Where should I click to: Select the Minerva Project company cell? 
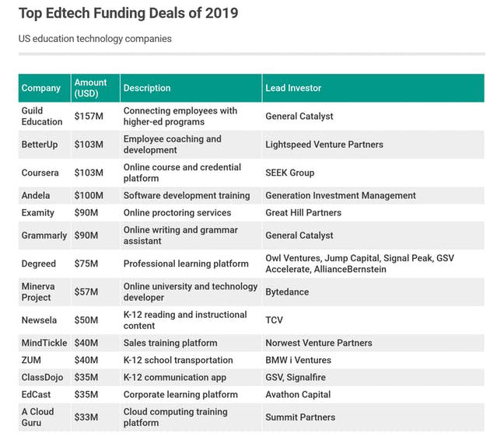[x=44, y=292]
